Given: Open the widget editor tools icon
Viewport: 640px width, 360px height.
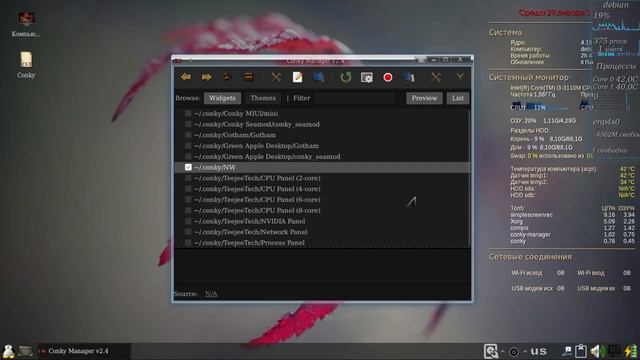Looking at the screenshot, I should point(276,77).
